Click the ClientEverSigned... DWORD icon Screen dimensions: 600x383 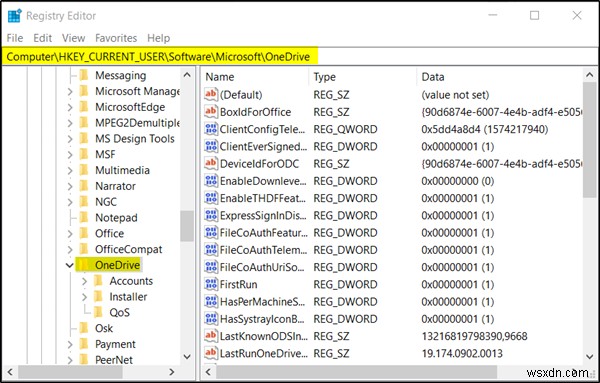[x=211, y=146]
